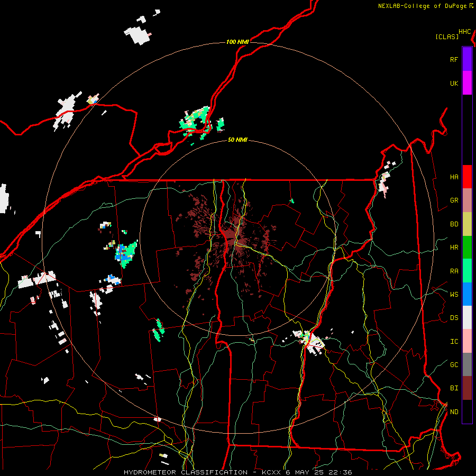The image size is (476, 476).
Task: Click the RA light green legend swatch
Action: (x=467, y=270)
